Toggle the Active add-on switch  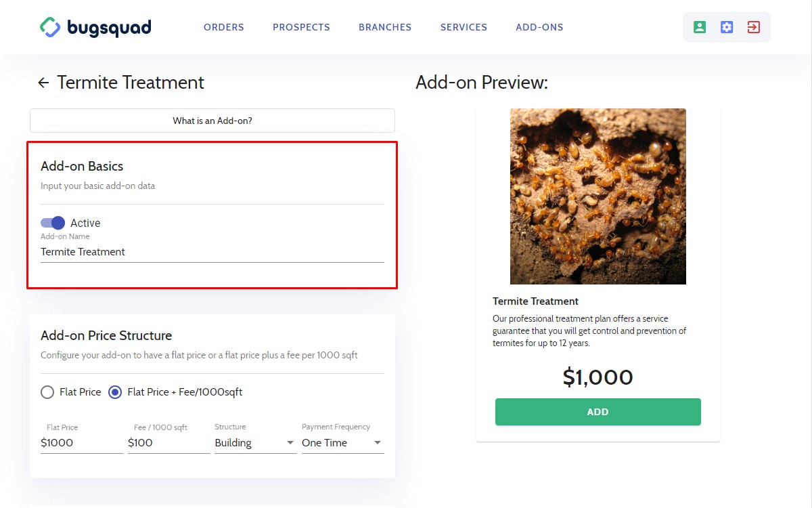click(53, 223)
